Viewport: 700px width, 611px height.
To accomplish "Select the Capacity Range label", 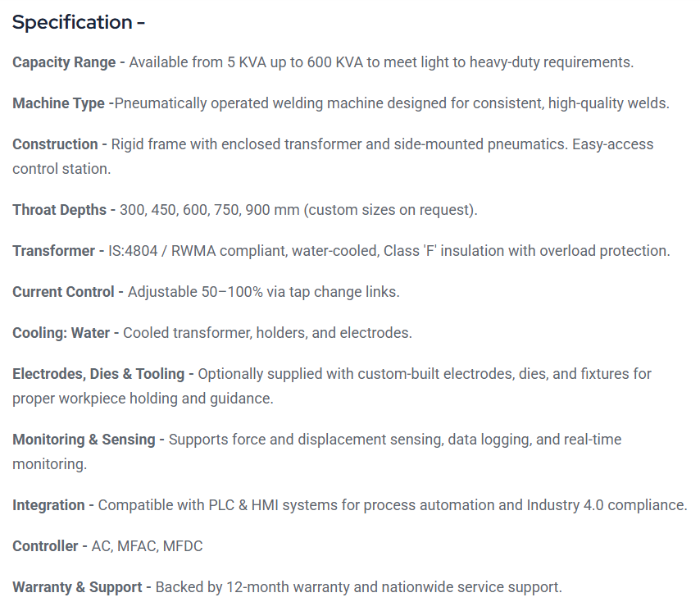I will coord(64,62).
